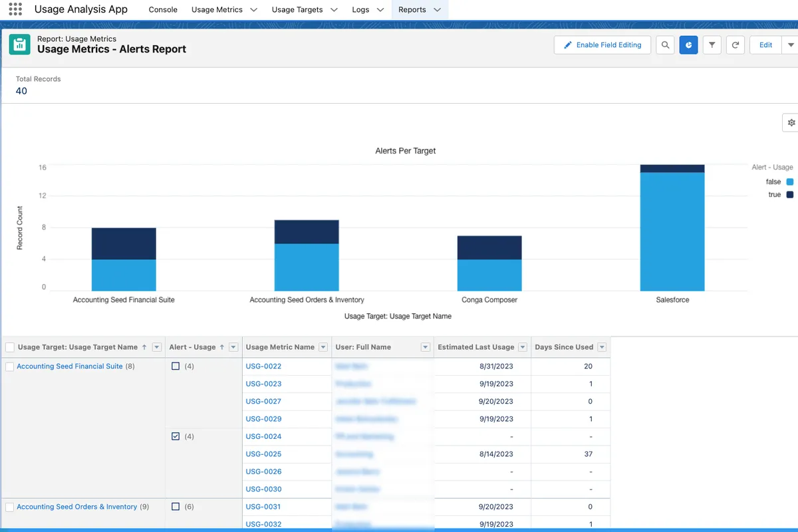Click the pencil icon in Enable Field Editing
Screen dimensions: 798x532
pyautogui.click(x=567, y=45)
